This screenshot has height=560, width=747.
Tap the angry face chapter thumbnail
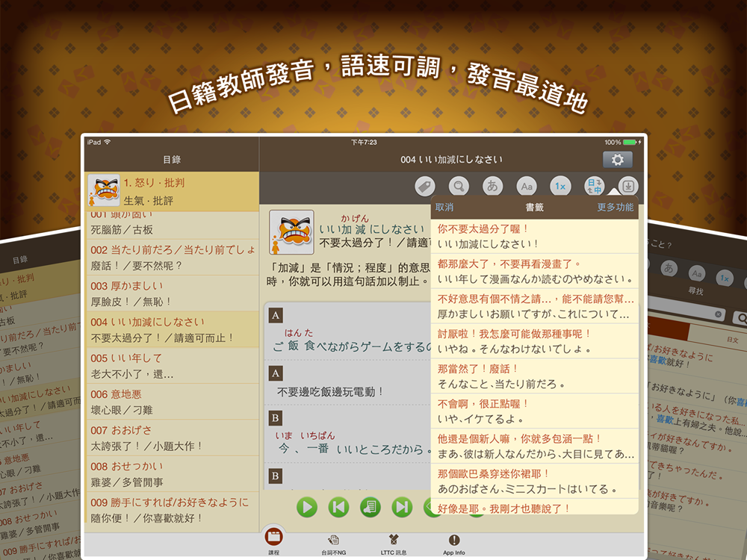104,190
